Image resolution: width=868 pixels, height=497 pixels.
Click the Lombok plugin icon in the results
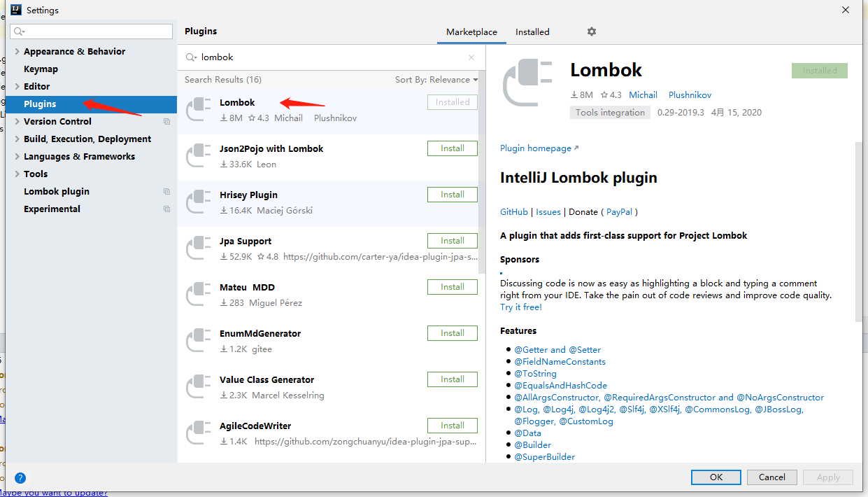199,109
